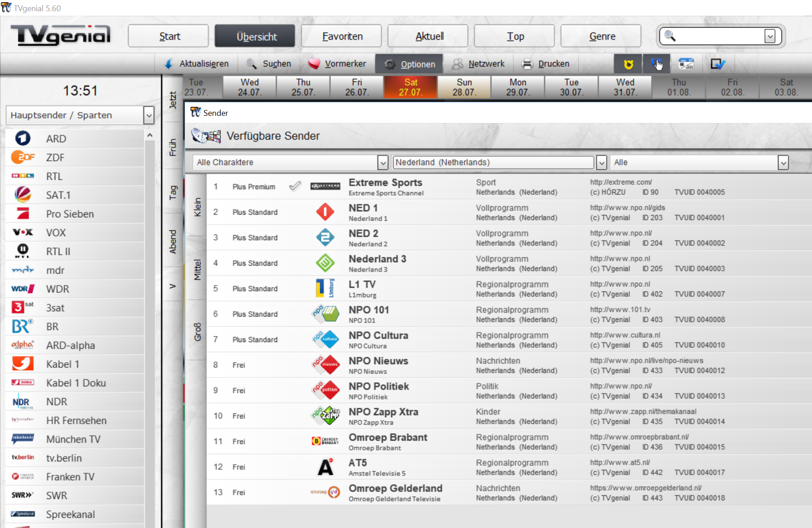812x528 pixels.
Task: Switch to the Übersicht tab
Action: (x=255, y=36)
